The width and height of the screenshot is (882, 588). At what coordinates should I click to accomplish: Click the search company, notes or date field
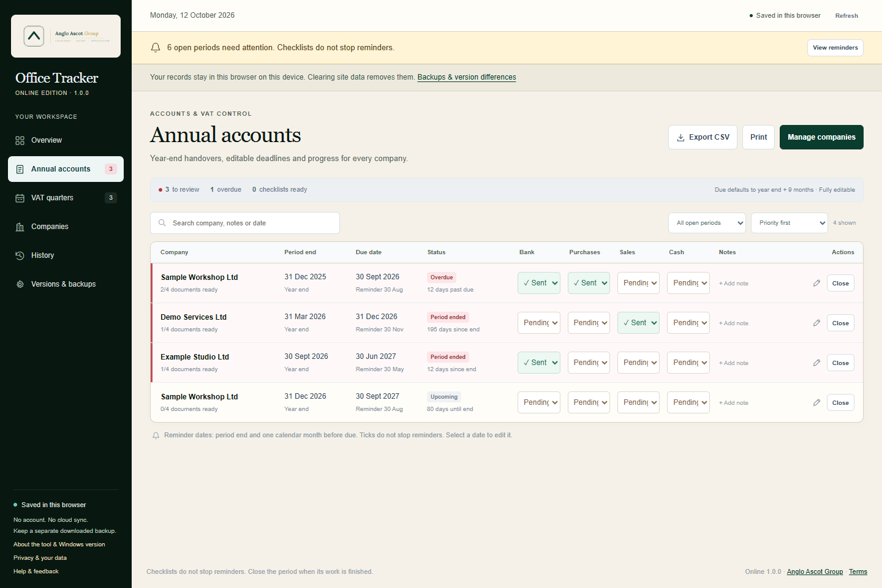pos(245,223)
